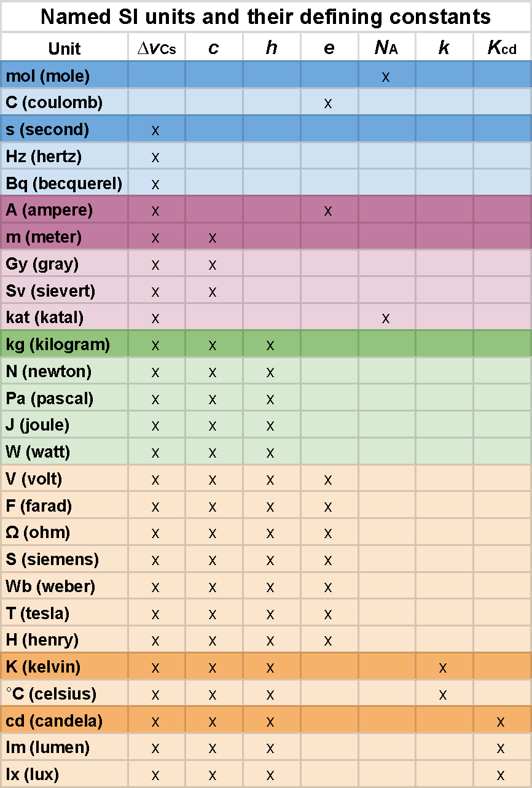
Task: Click the table title about named SI units
Action: (265, 17)
